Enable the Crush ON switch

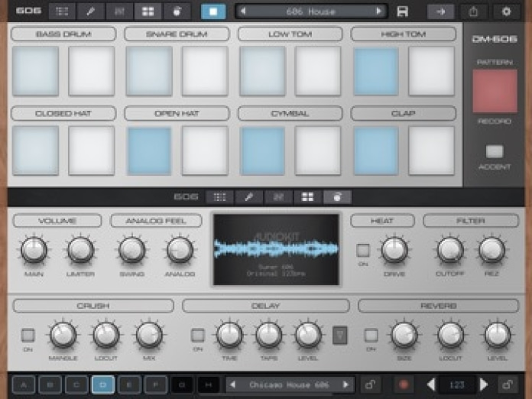tap(28, 335)
